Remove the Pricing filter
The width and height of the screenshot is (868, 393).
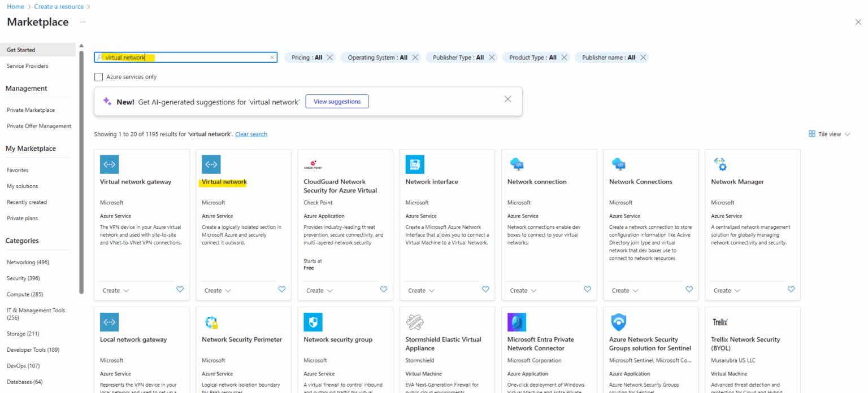pyautogui.click(x=330, y=58)
